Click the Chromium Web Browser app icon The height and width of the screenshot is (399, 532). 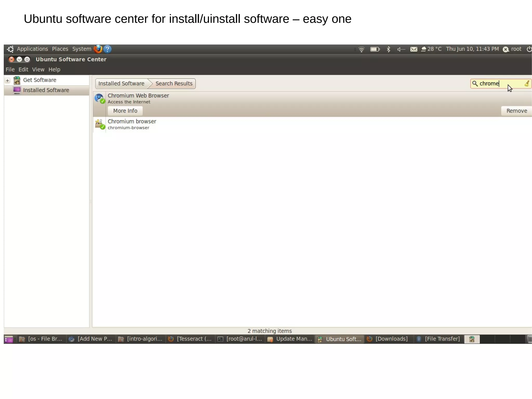tap(99, 99)
